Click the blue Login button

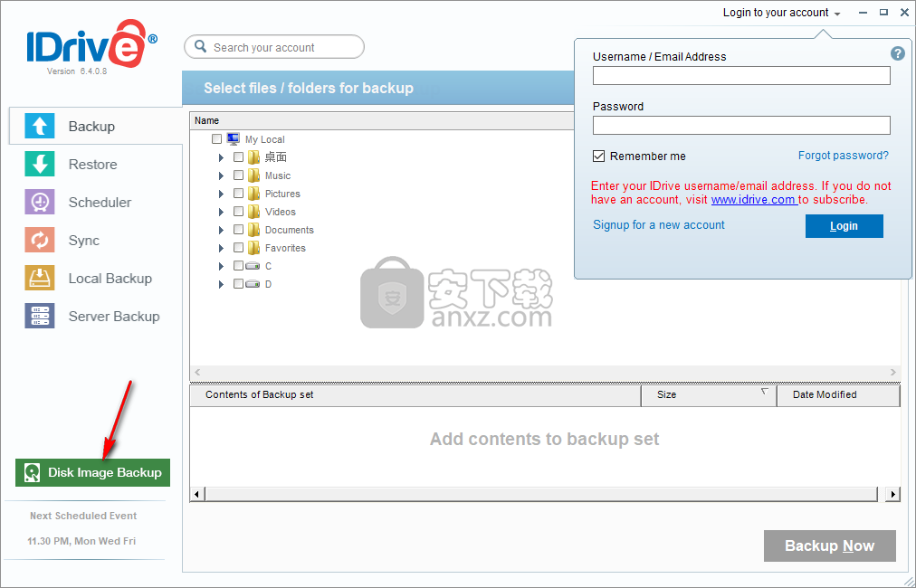(x=844, y=226)
